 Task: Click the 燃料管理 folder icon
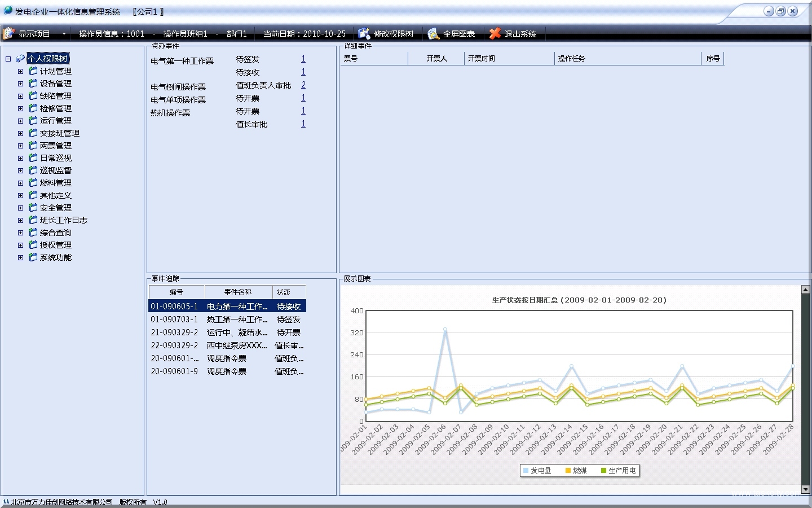click(33, 182)
